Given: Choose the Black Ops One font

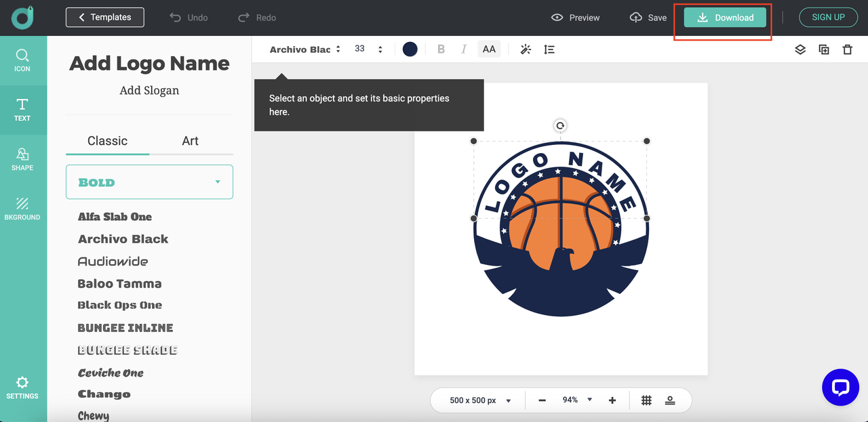Looking at the screenshot, I should tap(119, 305).
